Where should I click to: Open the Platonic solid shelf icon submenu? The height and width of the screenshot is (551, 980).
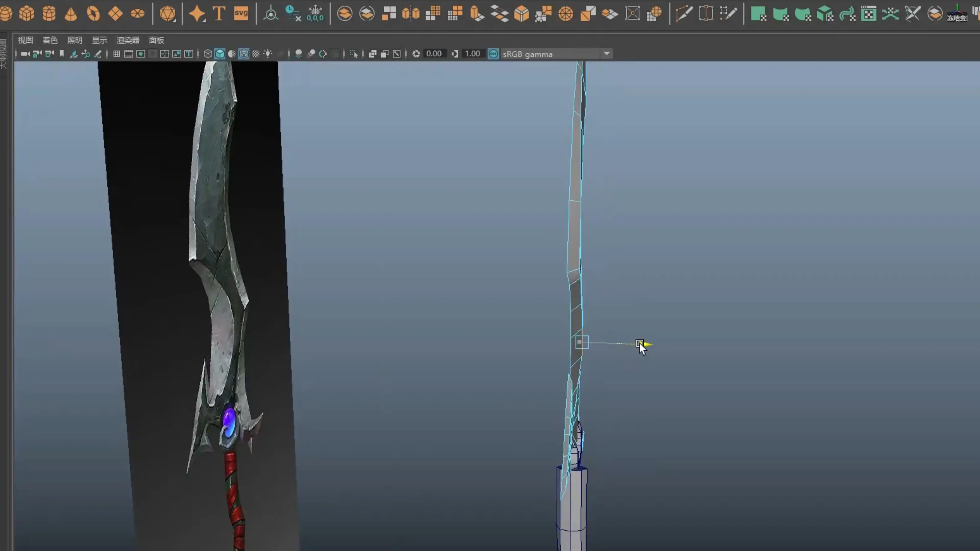[167, 14]
